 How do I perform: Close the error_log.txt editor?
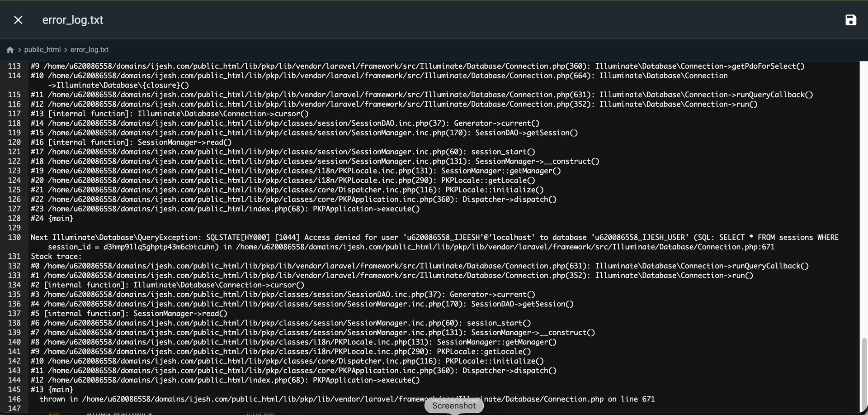coord(18,20)
